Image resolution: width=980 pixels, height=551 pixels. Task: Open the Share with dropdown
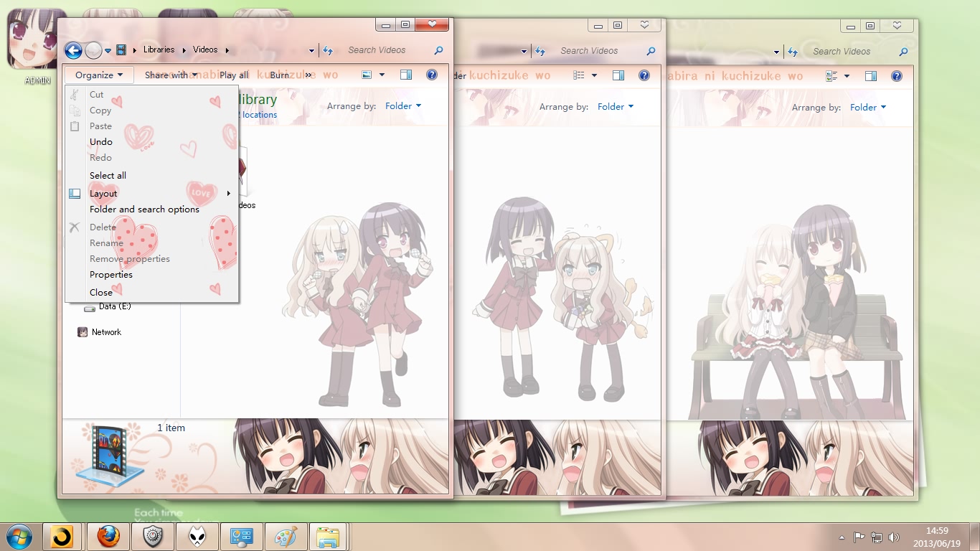click(x=171, y=75)
